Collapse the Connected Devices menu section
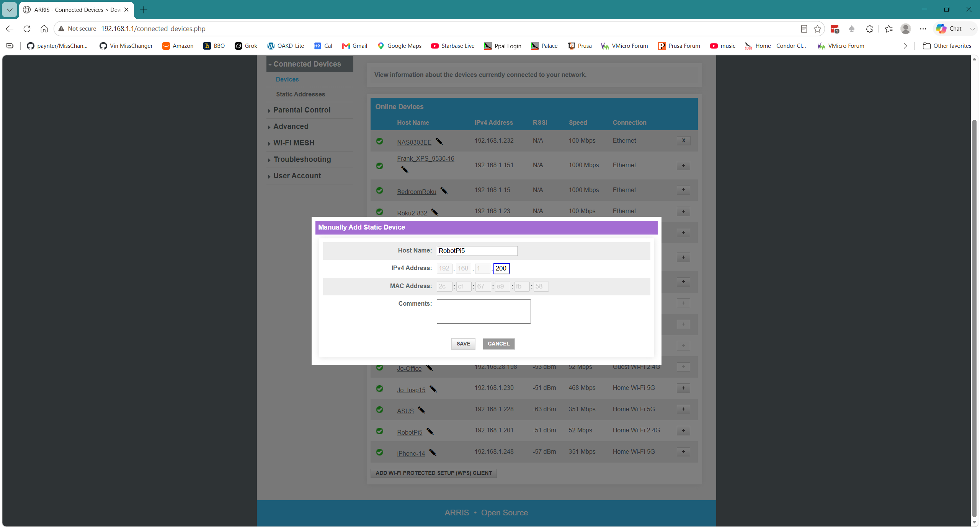The height and width of the screenshot is (528, 980). (310, 64)
